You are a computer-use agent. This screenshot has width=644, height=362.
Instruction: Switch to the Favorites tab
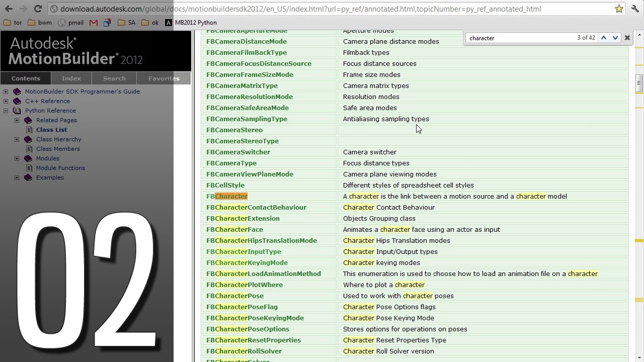[x=164, y=78]
